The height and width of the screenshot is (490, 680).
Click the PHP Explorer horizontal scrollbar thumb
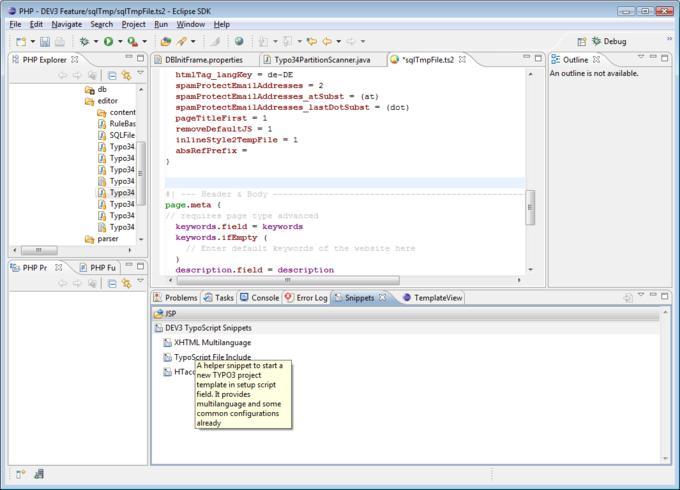point(39,250)
